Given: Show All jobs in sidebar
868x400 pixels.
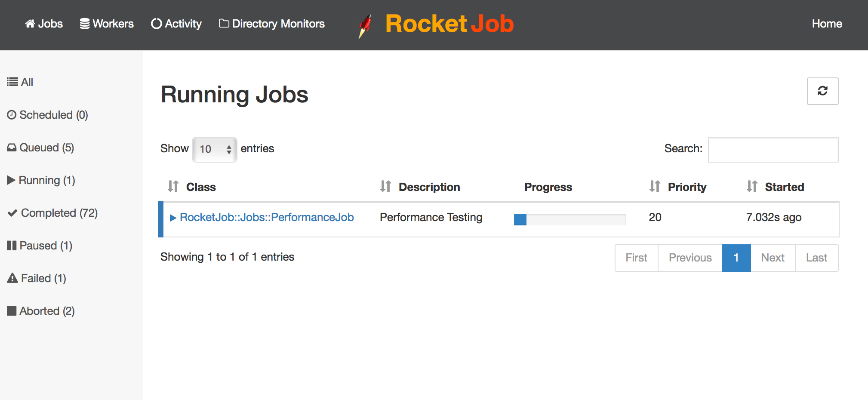Looking at the screenshot, I should pyautogui.click(x=20, y=82).
